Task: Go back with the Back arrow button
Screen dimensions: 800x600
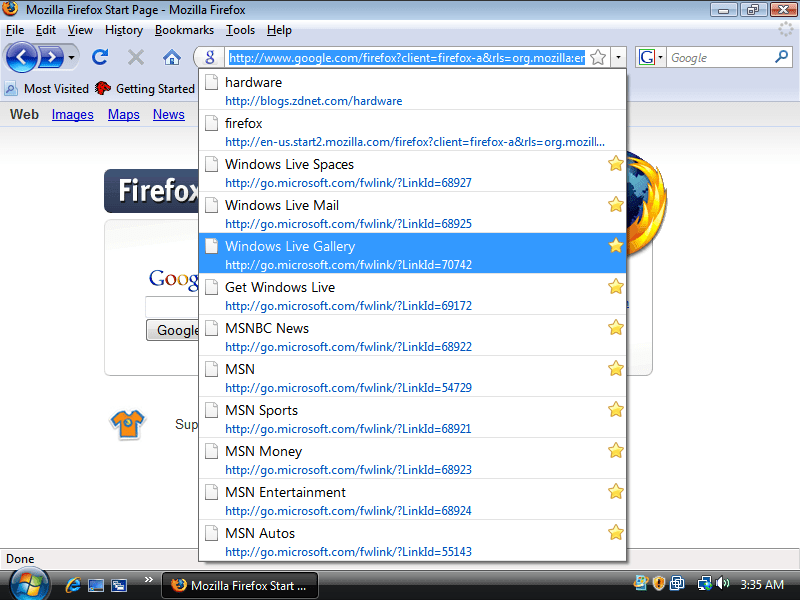Action: tap(21, 57)
